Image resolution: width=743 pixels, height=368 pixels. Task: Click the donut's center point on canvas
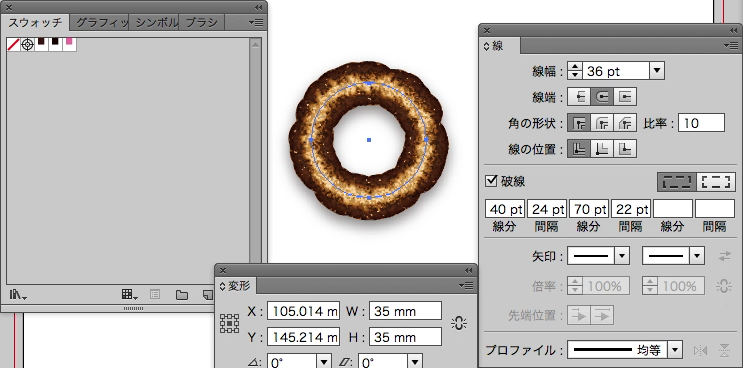click(x=369, y=140)
